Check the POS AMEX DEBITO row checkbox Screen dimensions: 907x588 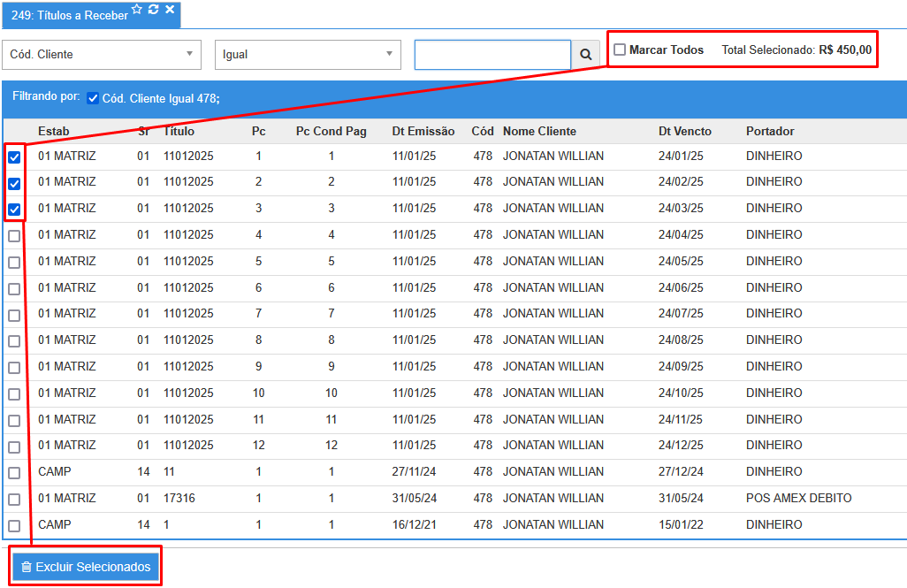pyautogui.click(x=14, y=499)
